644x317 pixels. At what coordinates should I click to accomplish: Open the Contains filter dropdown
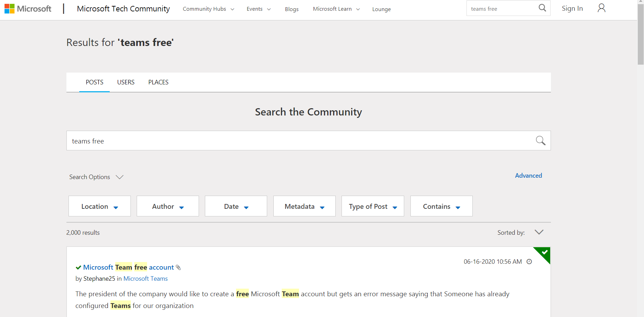tap(442, 206)
